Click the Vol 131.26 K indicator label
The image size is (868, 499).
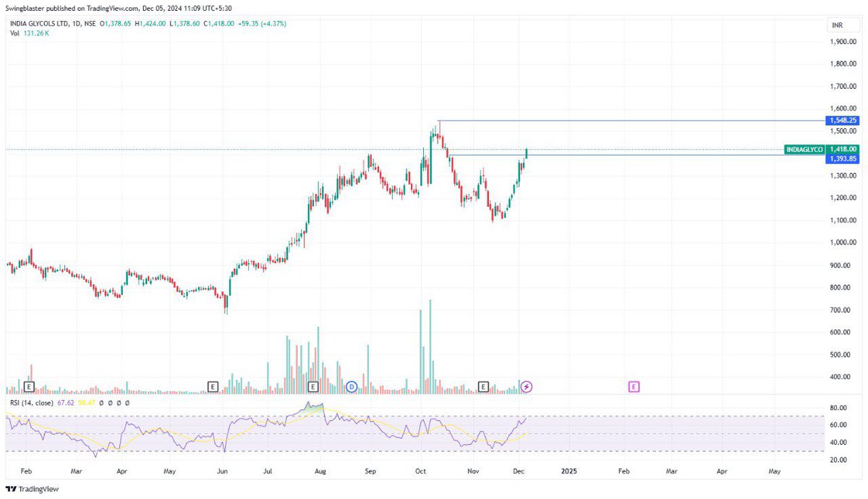click(28, 34)
